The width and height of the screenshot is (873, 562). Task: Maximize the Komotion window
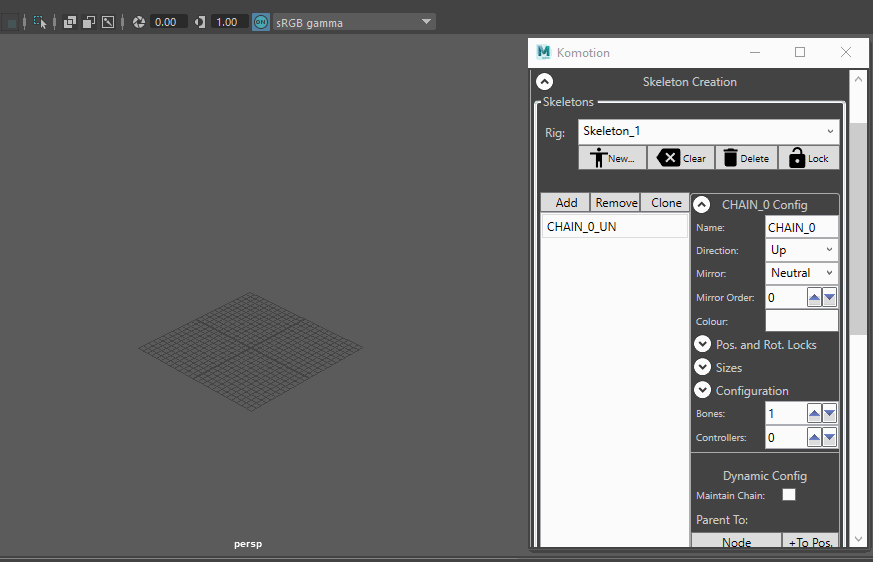point(800,52)
